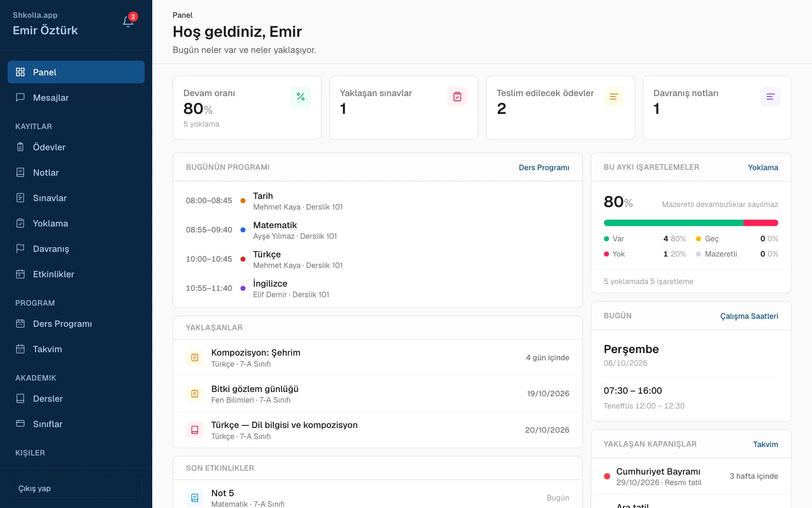This screenshot has height=508, width=812.
Task: Open Takvim link in Yaklaşan Kapanışlar
Action: click(765, 444)
